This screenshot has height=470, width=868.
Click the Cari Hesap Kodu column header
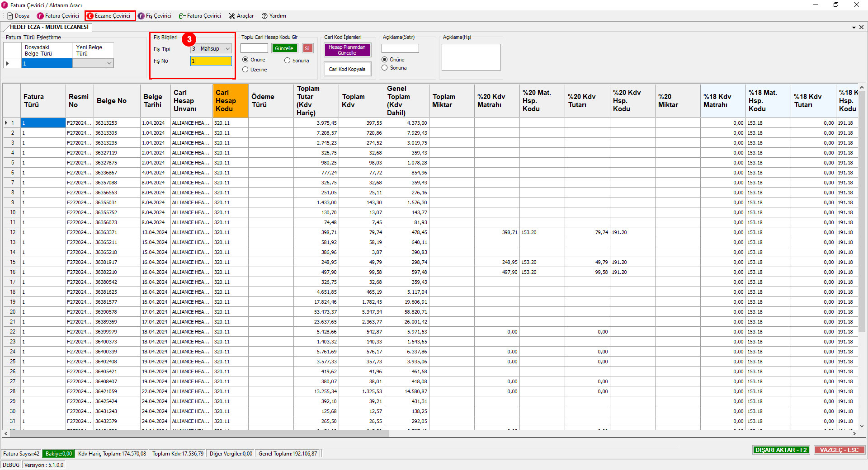click(x=231, y=101)
